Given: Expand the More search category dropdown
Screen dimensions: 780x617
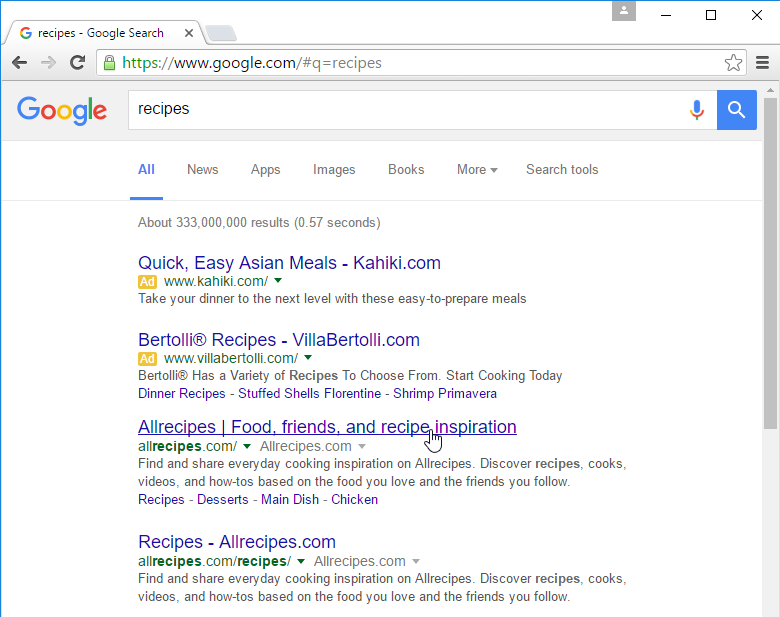Looking at the screenshot, I should pyautogui.click(x=477, y=170).
